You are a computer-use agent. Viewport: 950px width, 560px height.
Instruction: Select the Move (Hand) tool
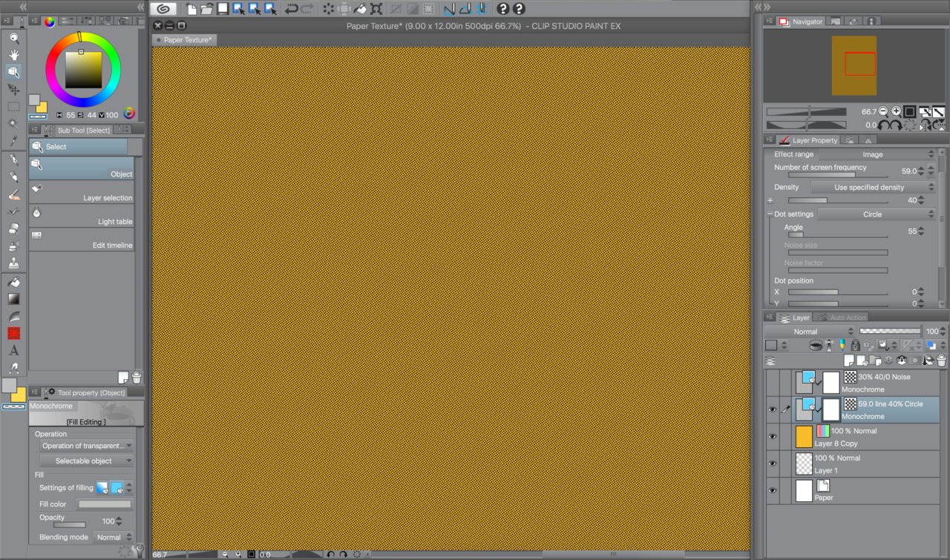point(13,53)
